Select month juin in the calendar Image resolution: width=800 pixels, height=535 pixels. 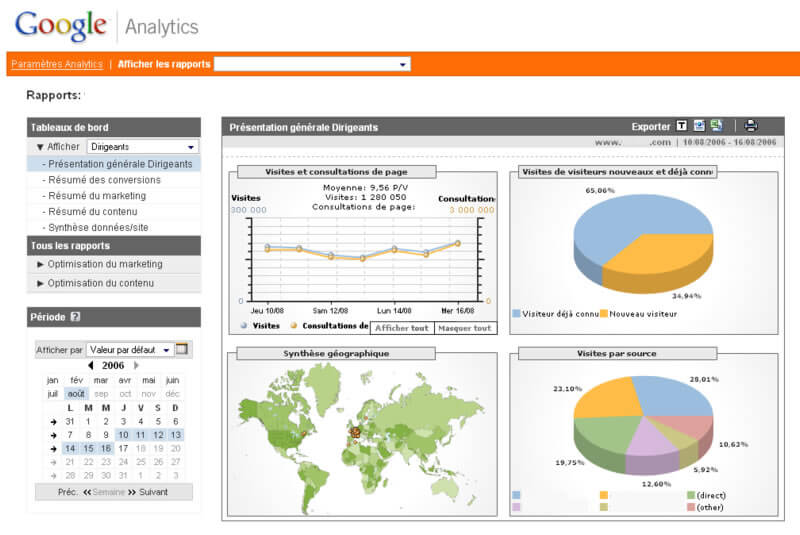pyautogui.click(x=172, y=380)
